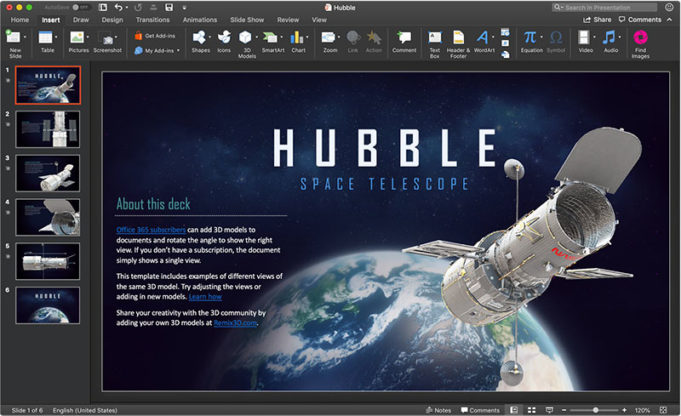681x416 pixels.
Task: Save the presentation with disk icon
Action: coord(169,7)
